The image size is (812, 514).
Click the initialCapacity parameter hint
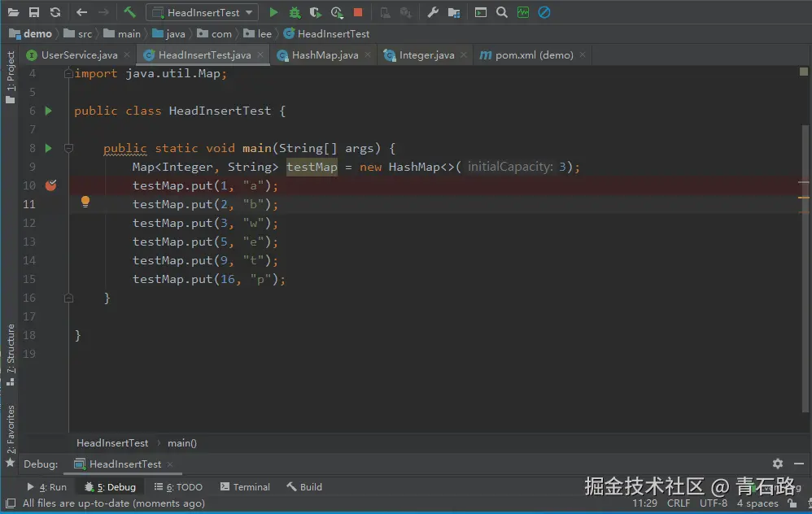pyautogui.click(x=510, y=167)
